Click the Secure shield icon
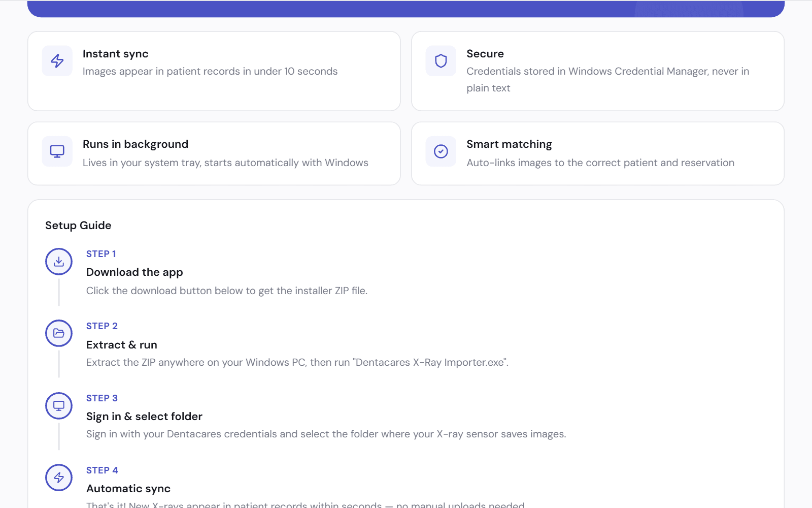The height and width of the screenshot is (508, 812). tap(441, 61)
